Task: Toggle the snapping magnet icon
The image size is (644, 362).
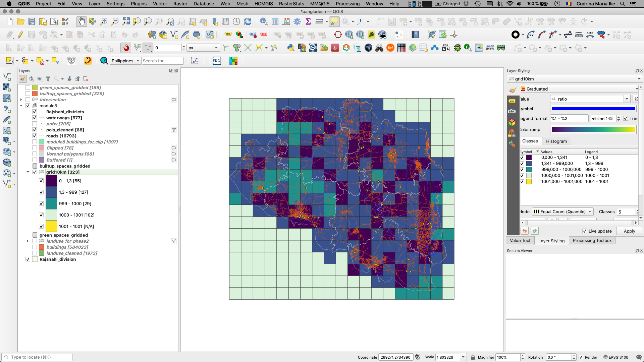Action: pos(126,48)
